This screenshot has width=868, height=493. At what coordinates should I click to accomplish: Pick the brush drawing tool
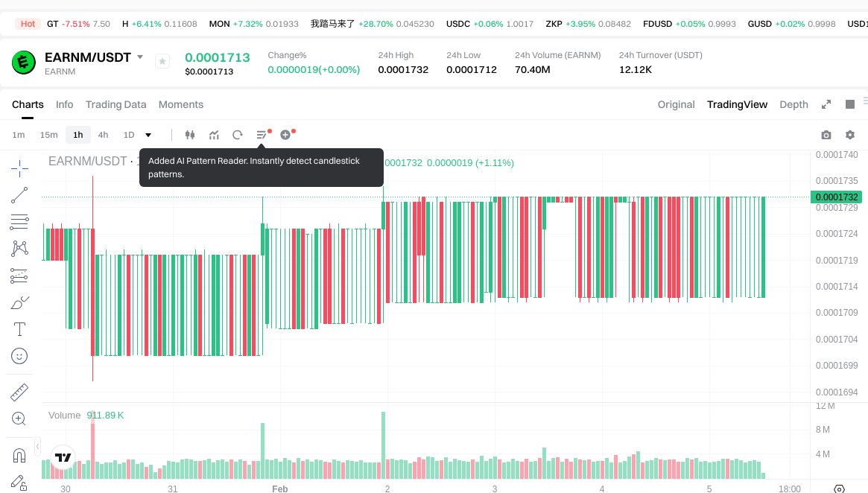tap(19, 302)
